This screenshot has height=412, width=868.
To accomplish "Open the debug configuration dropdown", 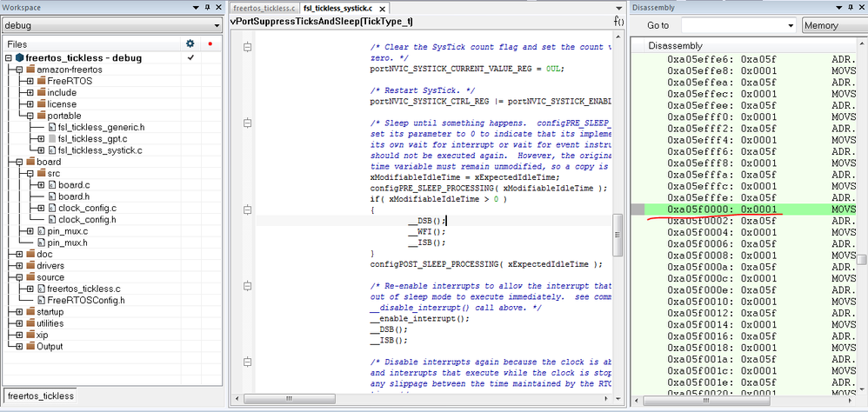I will (112, 26).
